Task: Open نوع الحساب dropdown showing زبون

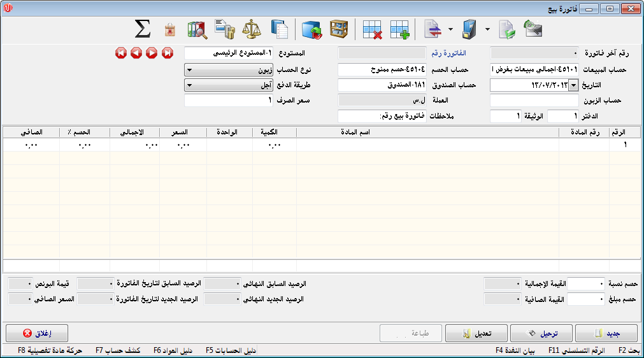Action: coord(228,70)
